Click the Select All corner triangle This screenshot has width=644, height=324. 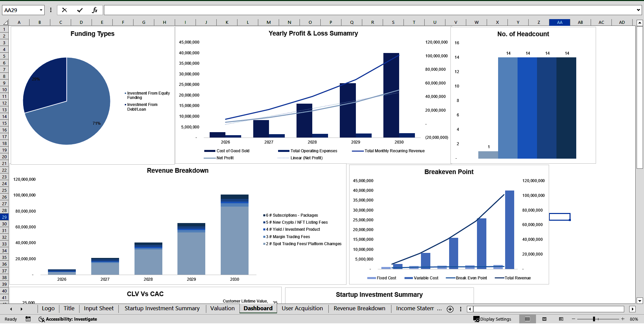pos(5,22)
